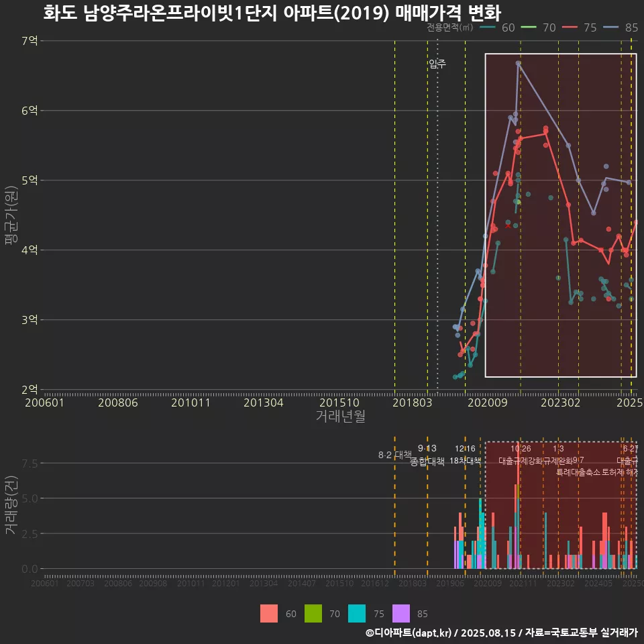644x644 pixels.
Task: Click the 2.5 label on volume chart
Action: [30, 534]
